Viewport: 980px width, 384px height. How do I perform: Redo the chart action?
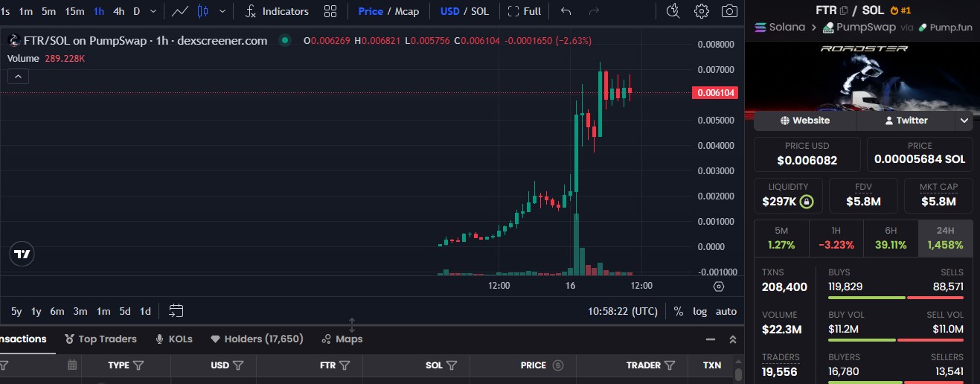pos(594,11)
